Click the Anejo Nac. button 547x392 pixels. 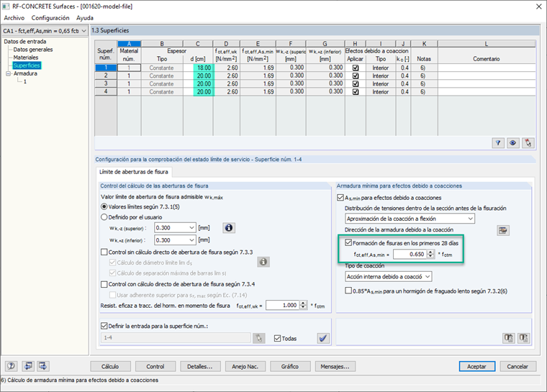pos(245,367)
